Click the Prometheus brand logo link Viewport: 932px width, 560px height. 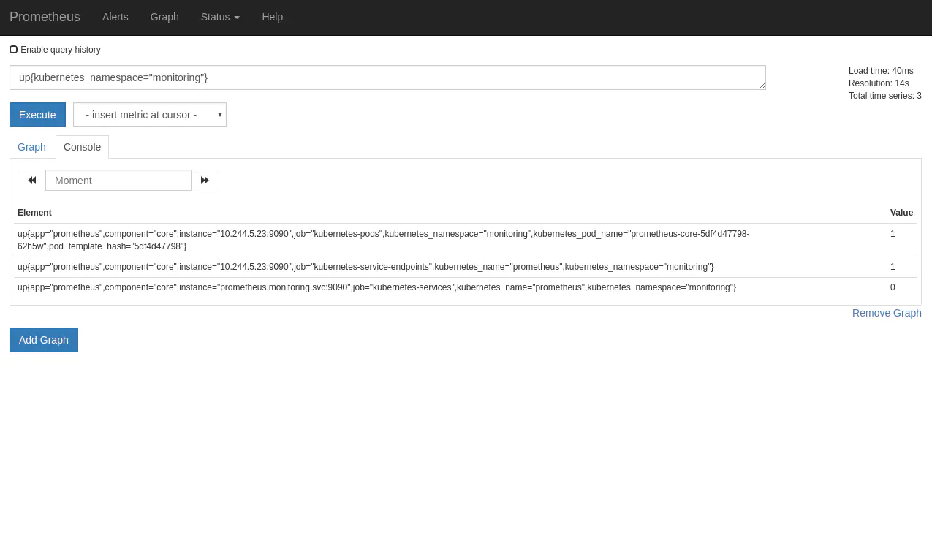click(x=45, y=17)
